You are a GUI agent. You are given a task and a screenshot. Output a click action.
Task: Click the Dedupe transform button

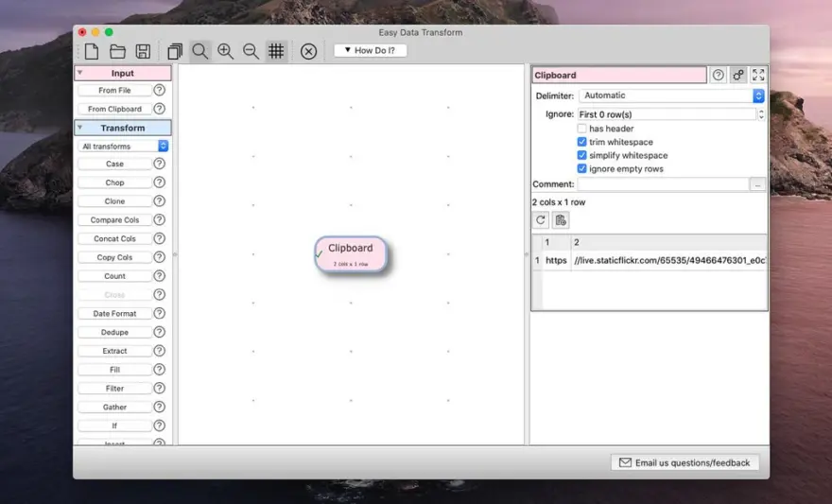pyautogui.click(x=114, y=332)
